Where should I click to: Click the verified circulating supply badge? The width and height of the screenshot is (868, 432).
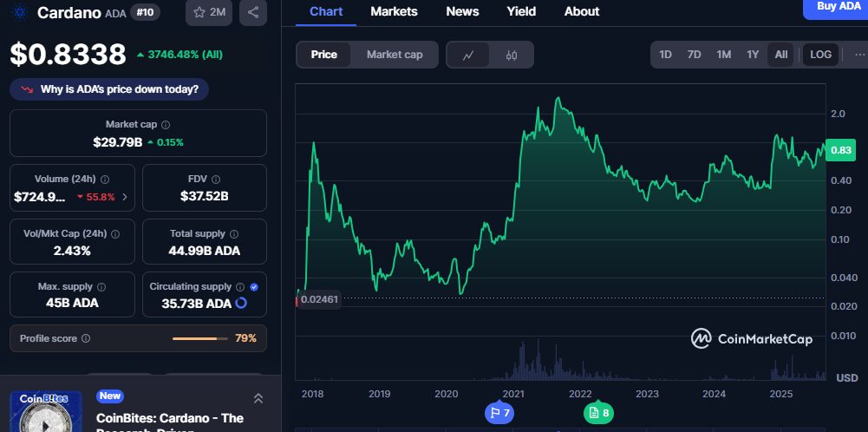coord(253,286)
